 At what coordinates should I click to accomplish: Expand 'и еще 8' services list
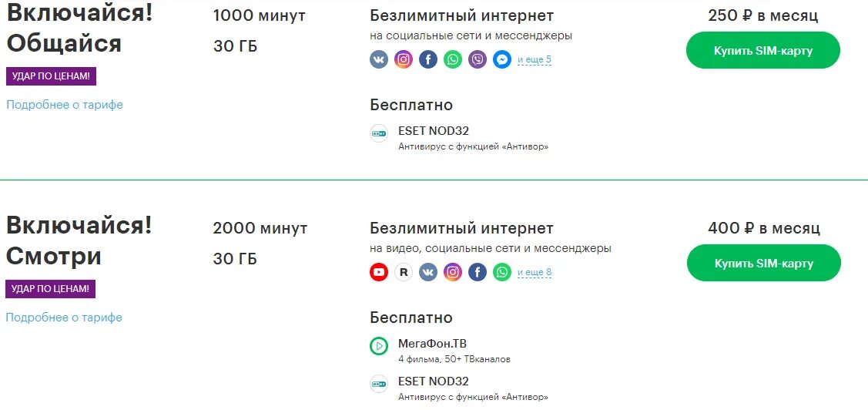(x=535, y=272)
